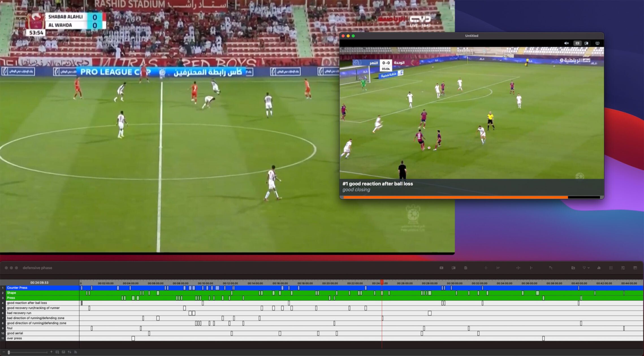Select the matrix view icon at the toolbar's far right

635,268
